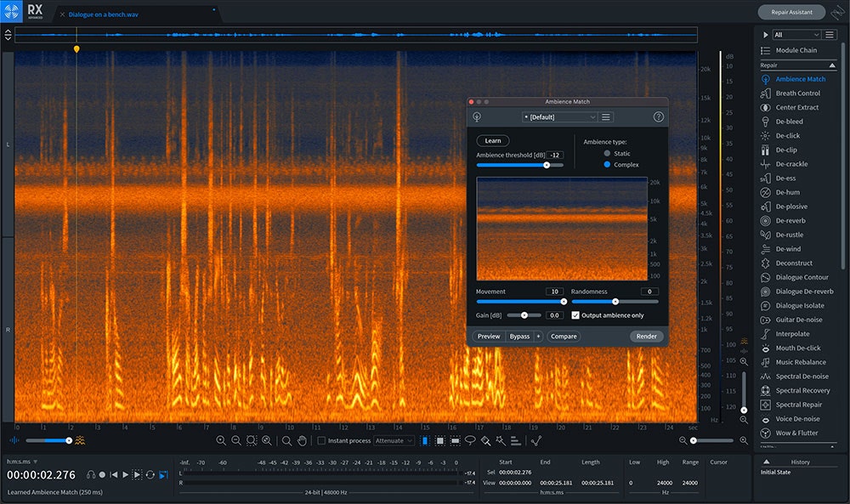
Task: Open the De-plosive module
Action: click(x=790, y=207)
